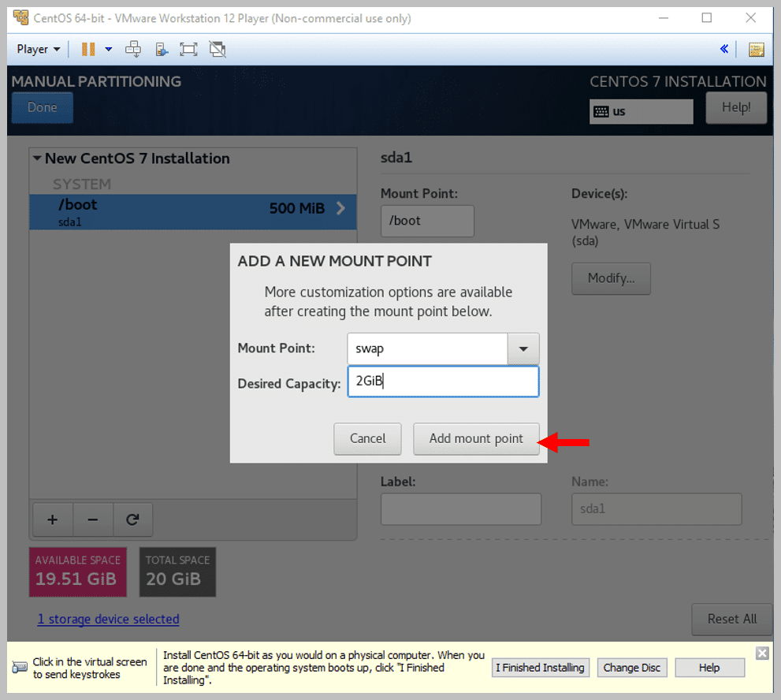Click the keyboard hint icon in hint bar
This screenshot has height=700, width=781.
pos(20,668)
